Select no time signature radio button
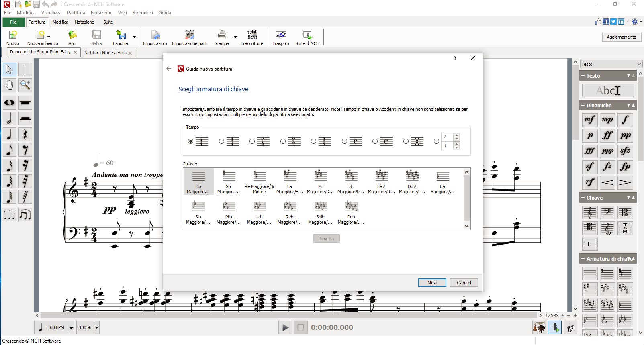Image resolution: width=644 pixels, height=345 pixels. click(406, 141)
